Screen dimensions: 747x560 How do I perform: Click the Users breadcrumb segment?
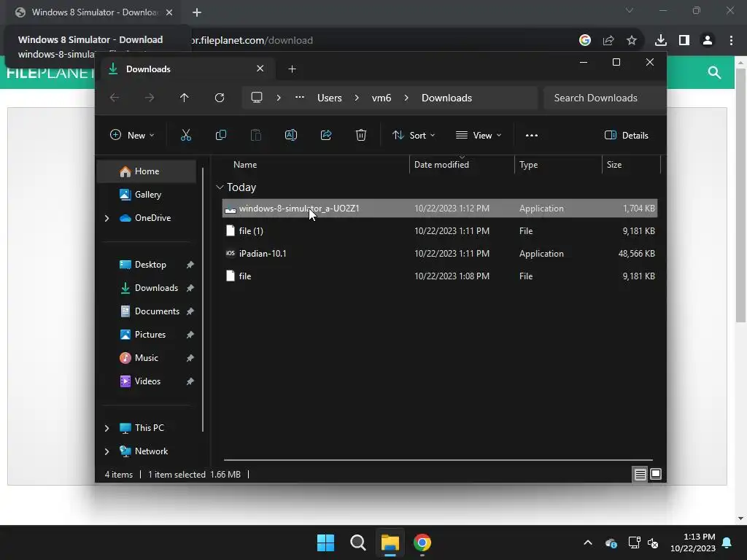tap(330, 98)
